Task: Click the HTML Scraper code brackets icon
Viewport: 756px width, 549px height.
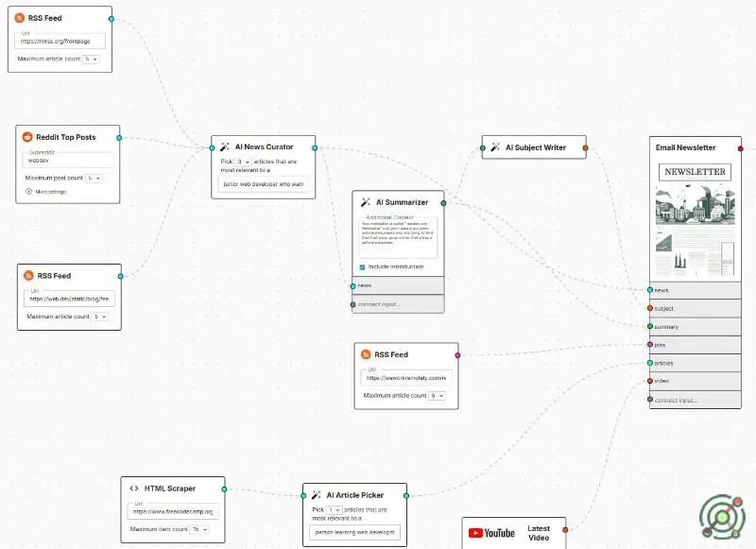Action: pyautogui.click(x=134, y=489)
